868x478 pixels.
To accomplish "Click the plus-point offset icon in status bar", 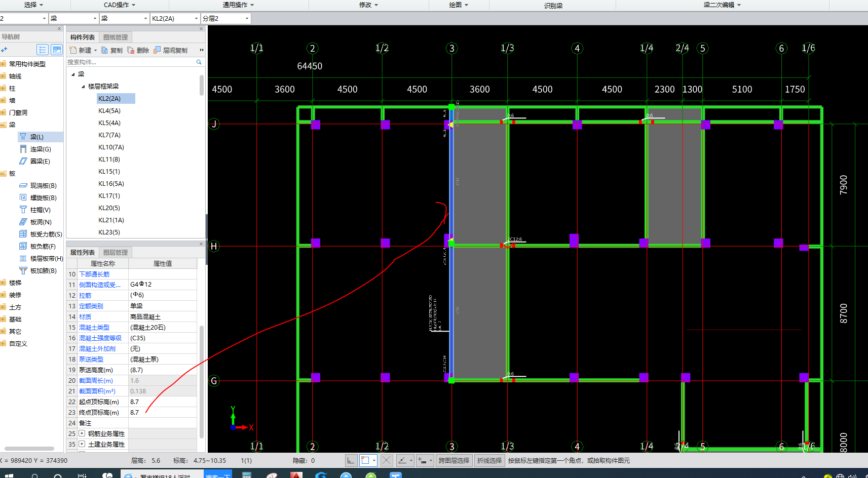I will click(x=423, y=460).
